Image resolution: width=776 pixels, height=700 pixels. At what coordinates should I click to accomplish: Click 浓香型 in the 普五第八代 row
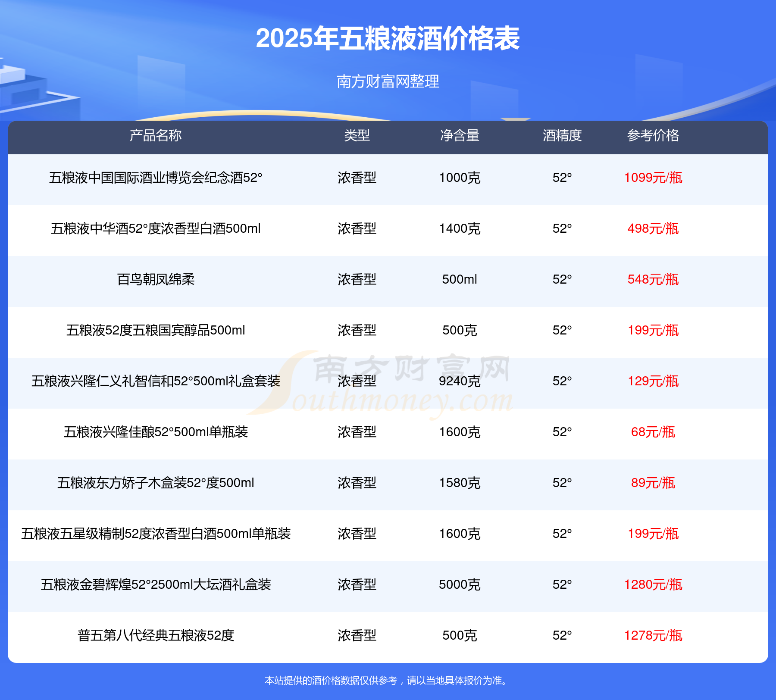pos(357,635)
